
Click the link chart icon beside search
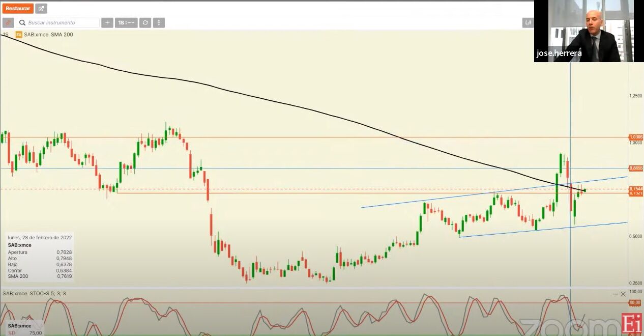tap(8, 23)
